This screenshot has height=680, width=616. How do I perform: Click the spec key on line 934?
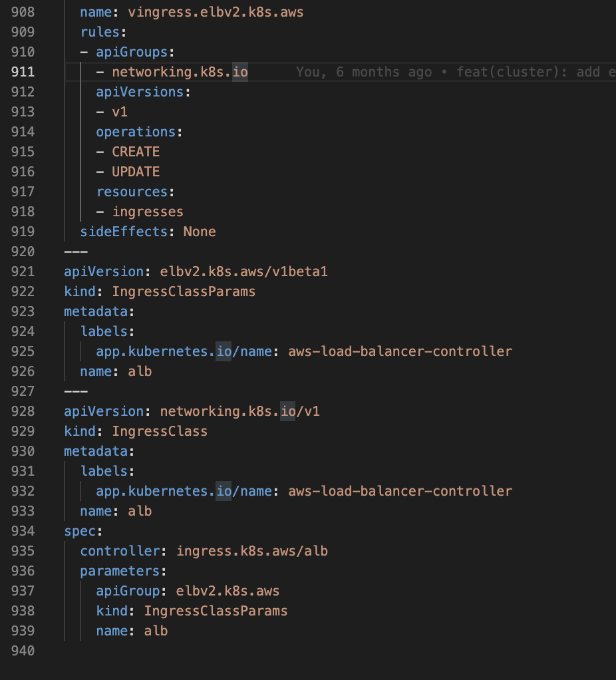[x=80, y=531]
